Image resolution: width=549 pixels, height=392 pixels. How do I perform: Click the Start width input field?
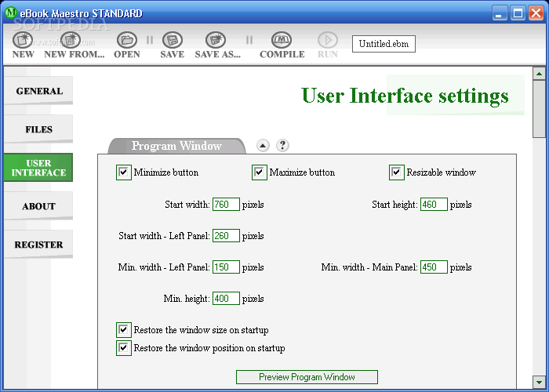(226, 205)
